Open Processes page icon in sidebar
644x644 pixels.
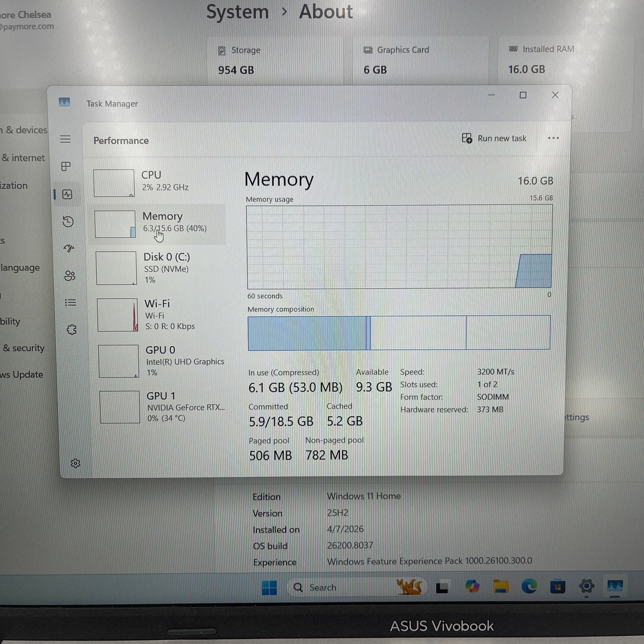click(x=66, y=166)
